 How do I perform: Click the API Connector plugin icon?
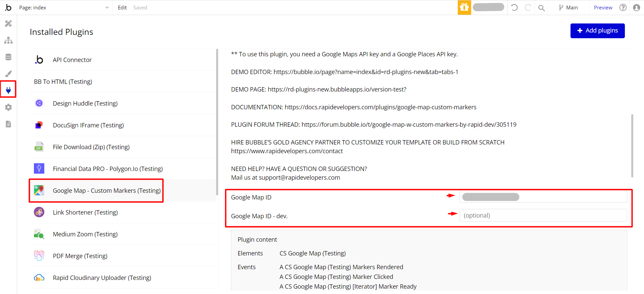[x=39, y=60]
